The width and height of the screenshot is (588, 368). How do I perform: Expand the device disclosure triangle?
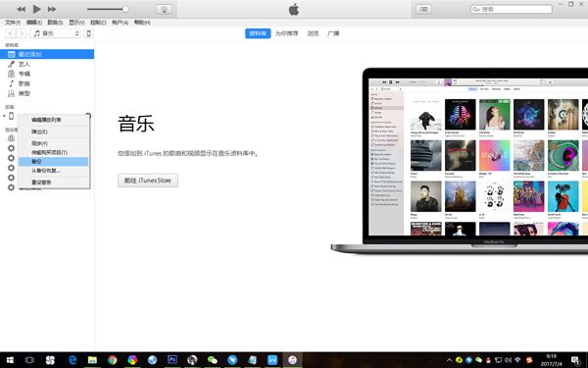pyautogui.click(x=4, y=116)
